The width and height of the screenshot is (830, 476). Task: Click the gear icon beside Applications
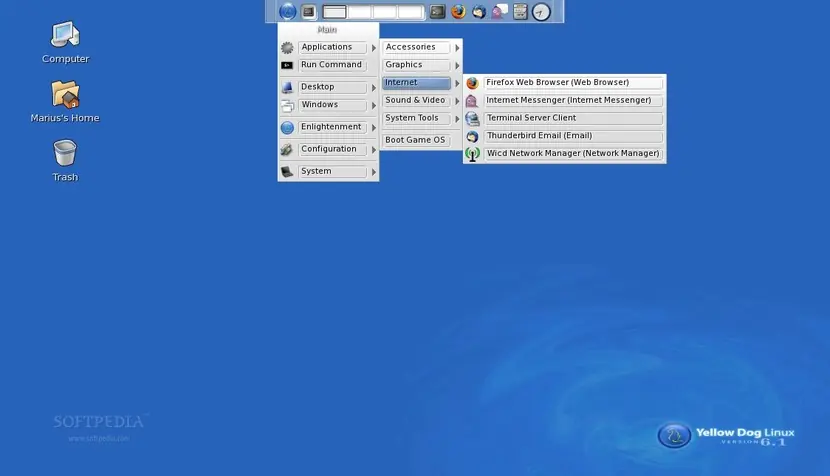[x=287, y=48]
